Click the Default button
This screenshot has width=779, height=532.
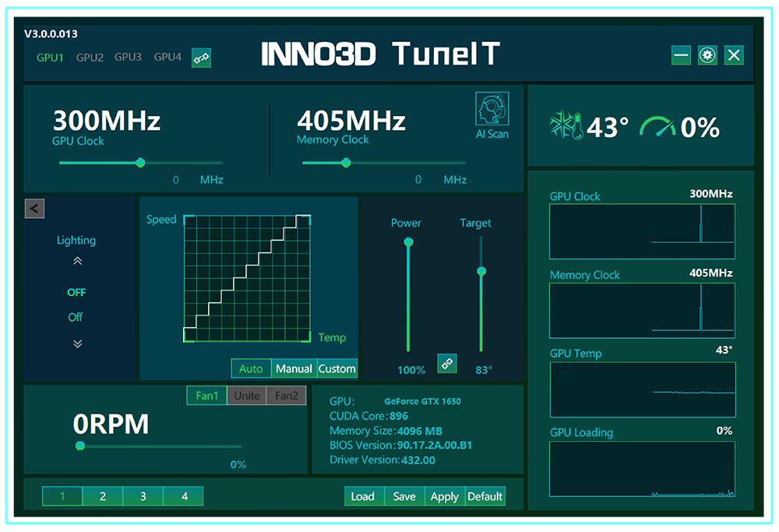tap(485, 496)
